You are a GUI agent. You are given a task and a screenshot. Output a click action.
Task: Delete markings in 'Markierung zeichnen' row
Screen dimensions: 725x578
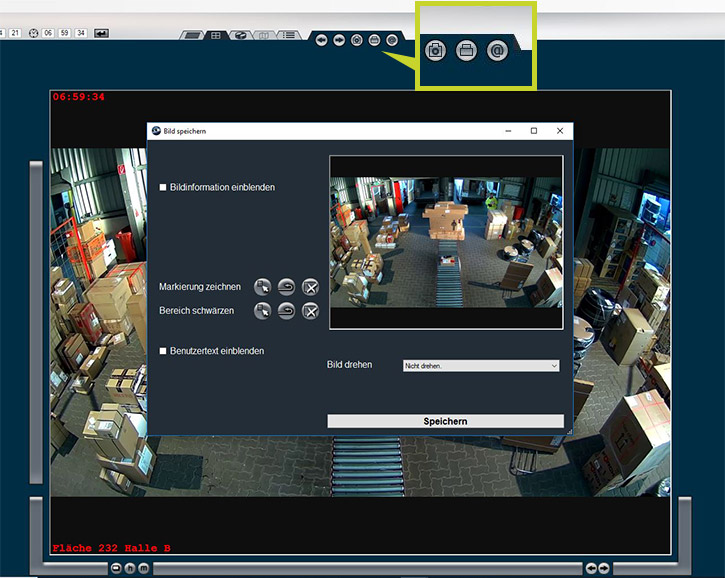(x=310, y=287)
